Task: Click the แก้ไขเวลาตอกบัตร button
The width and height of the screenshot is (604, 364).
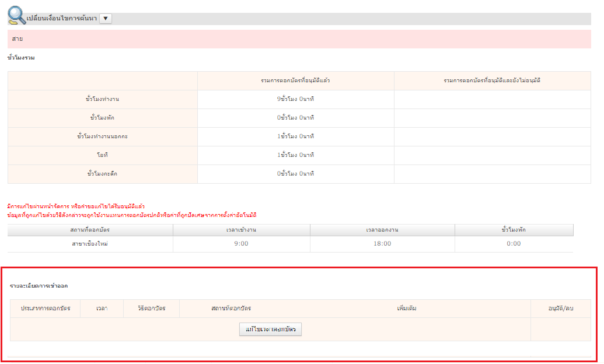Action: click(270, 330)
